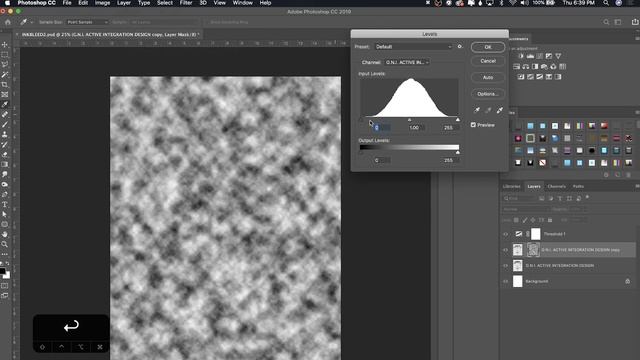Viewport: 640px width, 360px height.
Task: Select the Eraser tool
Action: 5,154
